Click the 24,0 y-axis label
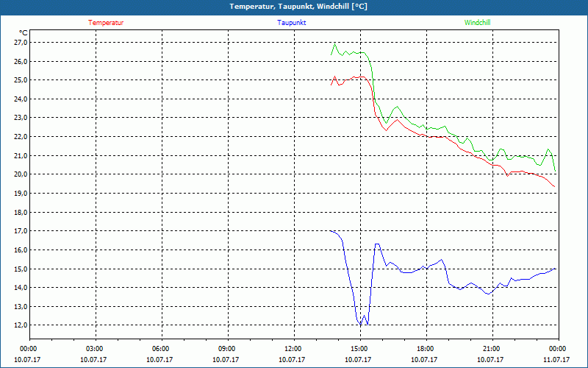Viewport: 588px width, 368px height. (x=21, y=99)
